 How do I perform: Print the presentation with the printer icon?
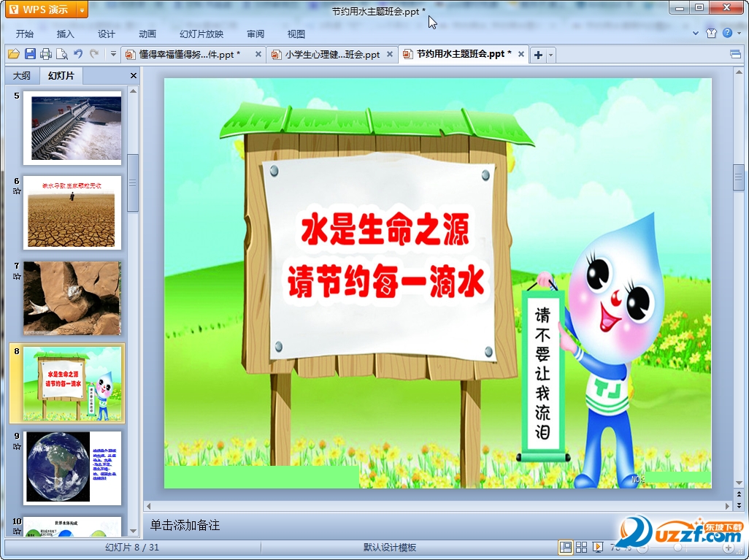point(46,55)
